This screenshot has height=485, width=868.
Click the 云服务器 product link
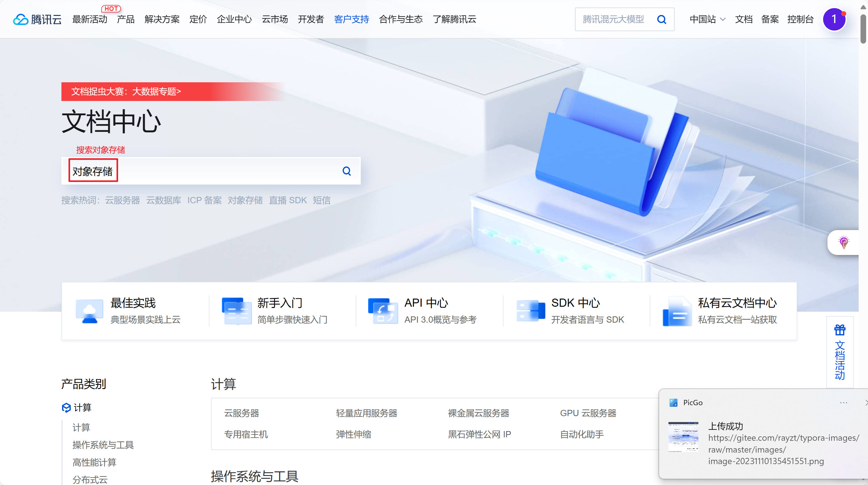pyautogui.click(x=241, y=413)
